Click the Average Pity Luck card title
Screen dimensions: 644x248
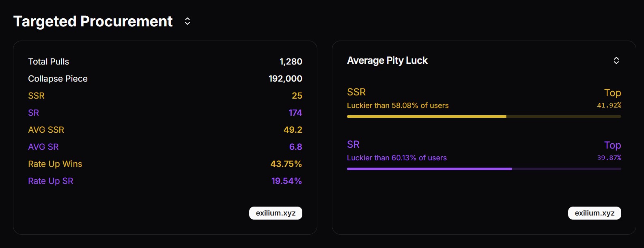coord(387,60)
